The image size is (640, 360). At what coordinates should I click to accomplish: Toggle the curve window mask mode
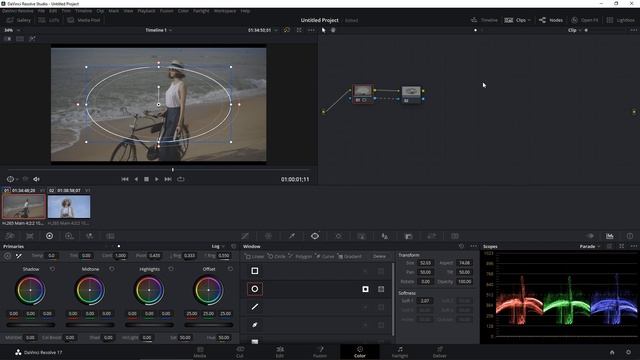[381, 325]
